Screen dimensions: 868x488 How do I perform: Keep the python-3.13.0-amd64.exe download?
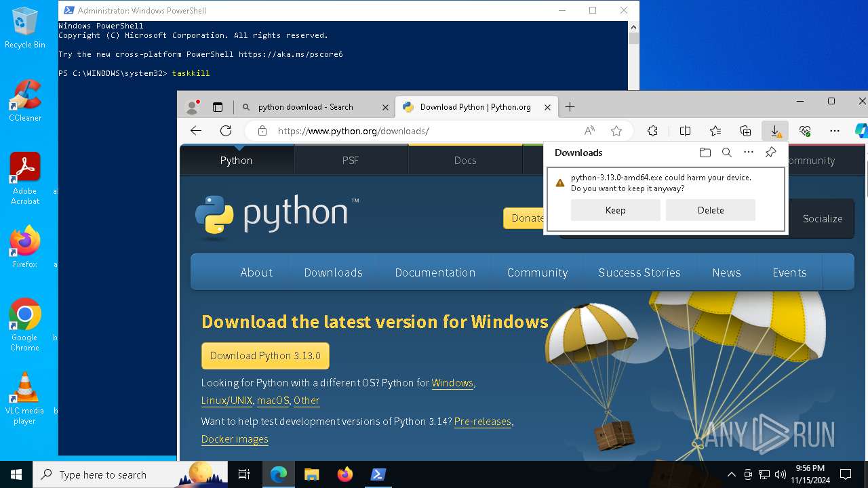click(x=615, y=210)
